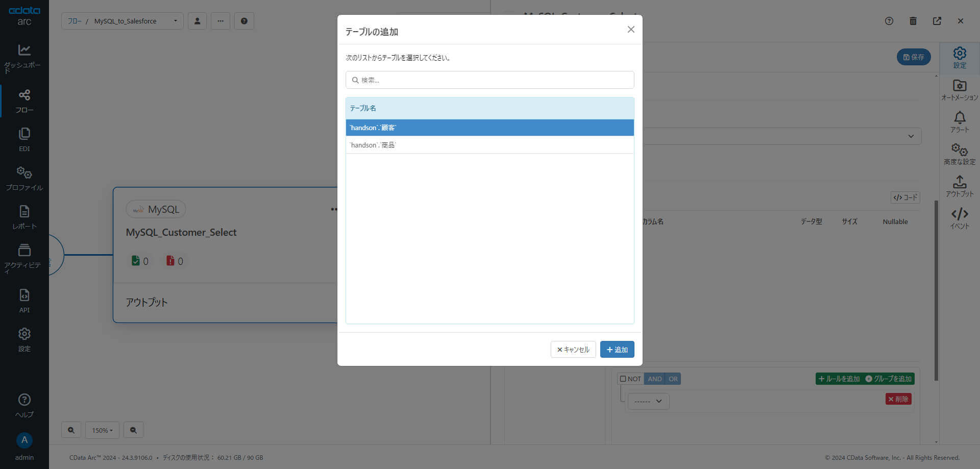This screenshot has height=469, width=980.
Task: Open the Help (ヘルプ) icon in the sidebar
Action: (24, 400)
